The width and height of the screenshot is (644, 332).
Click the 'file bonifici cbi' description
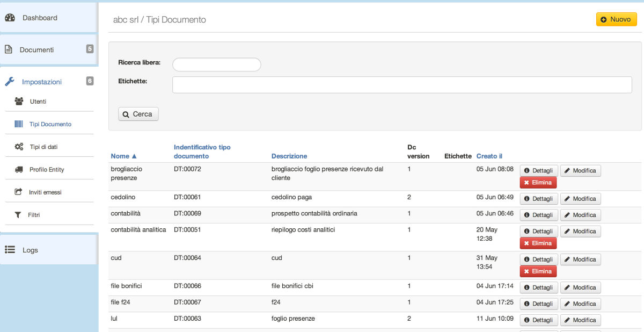coord(292,286)
